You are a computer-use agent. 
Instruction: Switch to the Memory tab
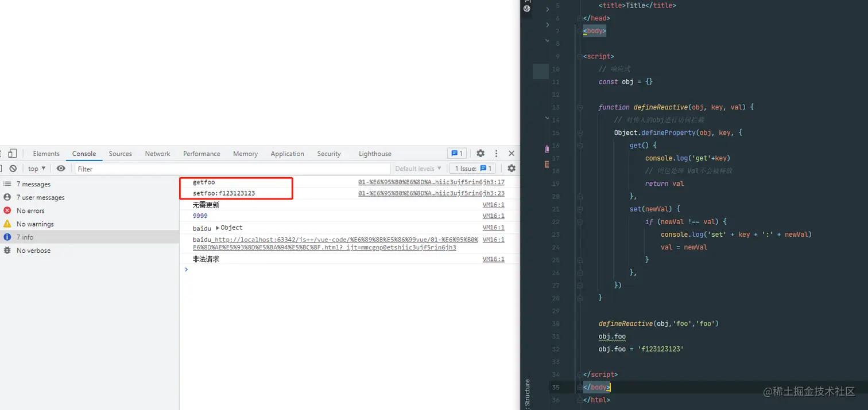(245, 154)
